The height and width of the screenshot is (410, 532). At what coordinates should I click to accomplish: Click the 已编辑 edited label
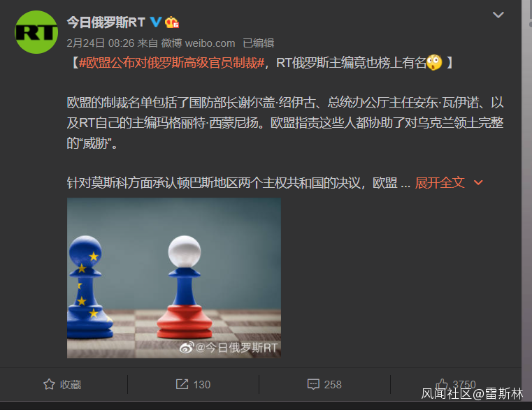point(259,43)
